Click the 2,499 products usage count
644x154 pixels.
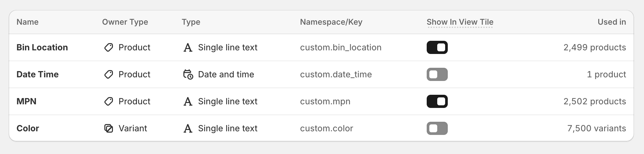594,47
